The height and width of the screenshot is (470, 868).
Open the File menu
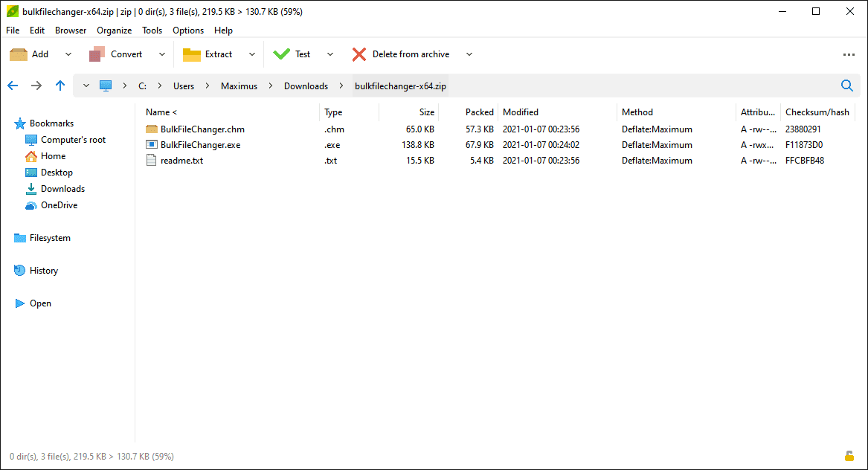point(13,30)
